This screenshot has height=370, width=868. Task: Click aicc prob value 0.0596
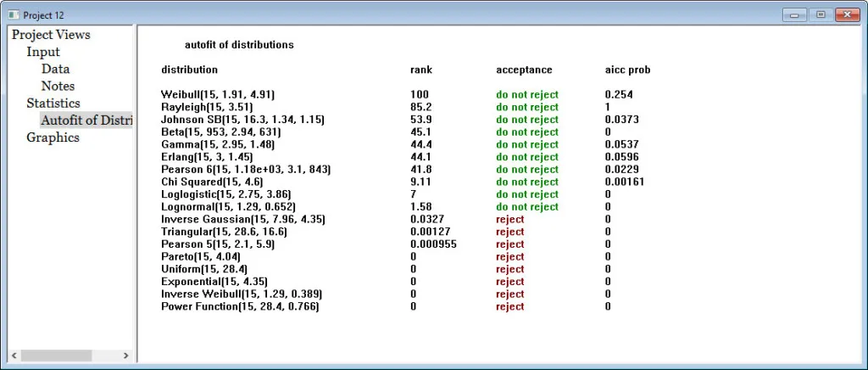point(621,157)
